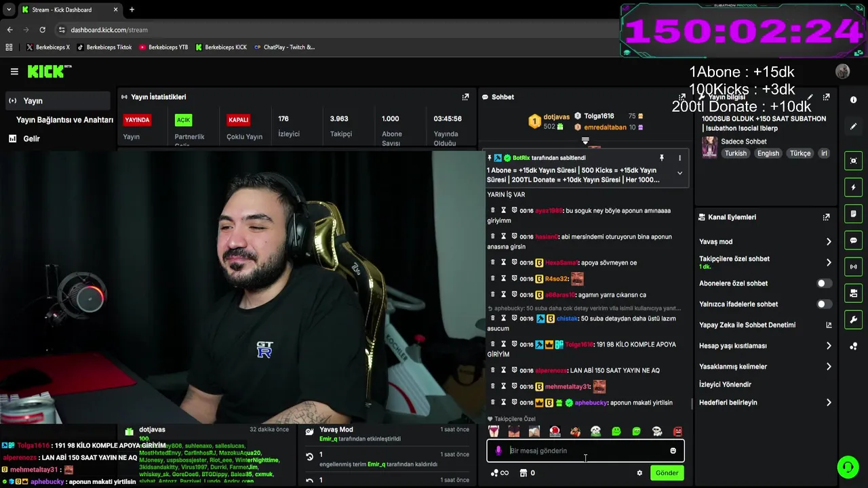Screen dimensions: 868x488
Task: Pop out the Sohbet chat panel
Action: coord(682,97)
